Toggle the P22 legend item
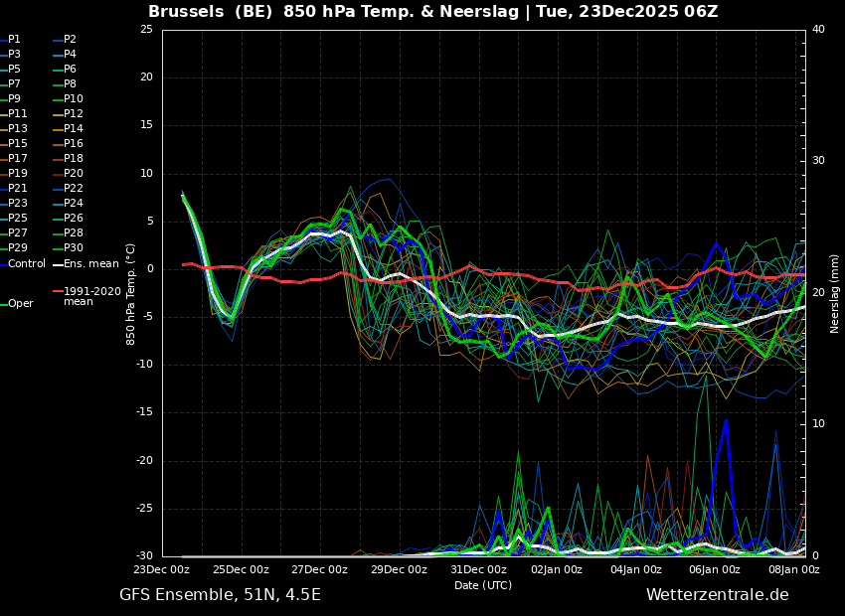This screenshot has height=616, width=845. click(x=74, y=189)
